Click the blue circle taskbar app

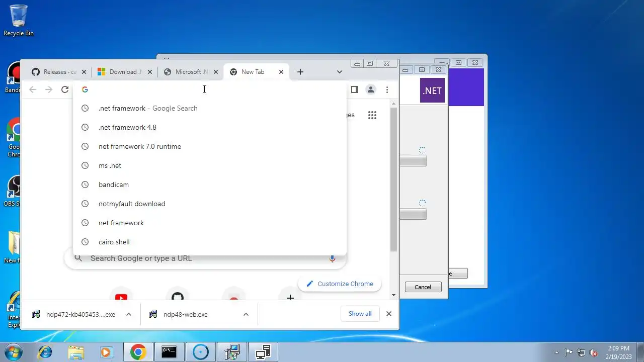click(201, 352)
